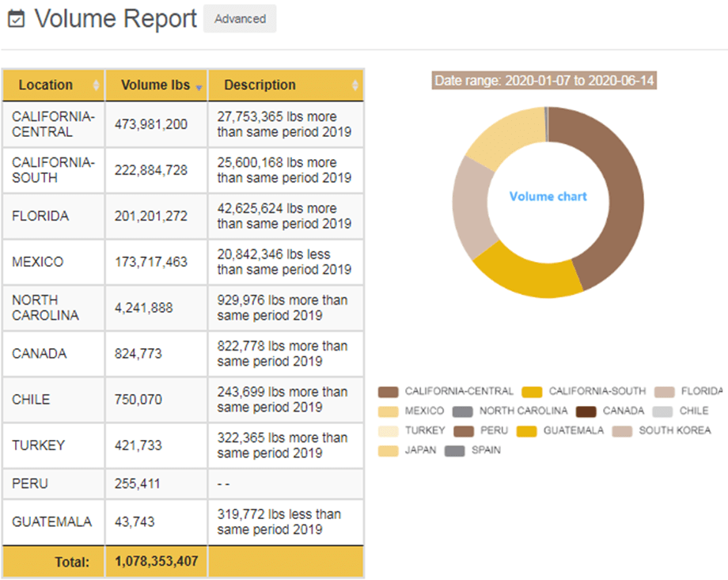Click volume value 43,743
Screen dimensions: 728x580
[x=135, y=522]
